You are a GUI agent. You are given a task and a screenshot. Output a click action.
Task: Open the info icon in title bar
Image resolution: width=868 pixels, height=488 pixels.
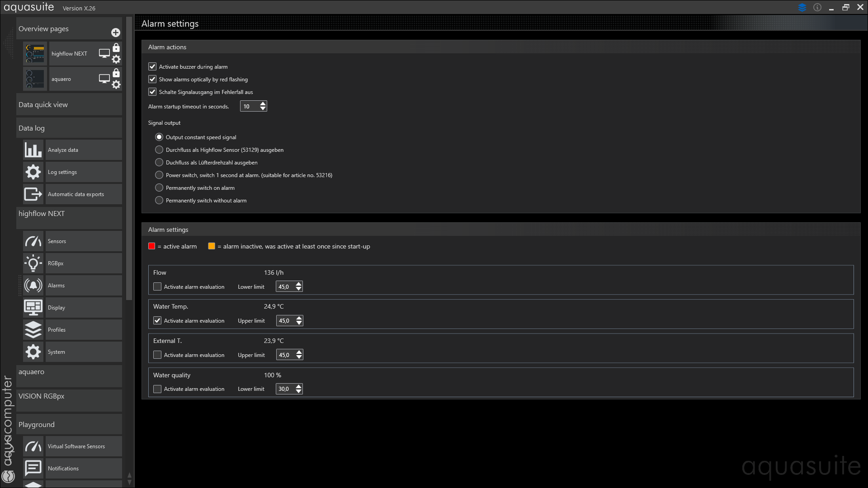pos(817,7)
